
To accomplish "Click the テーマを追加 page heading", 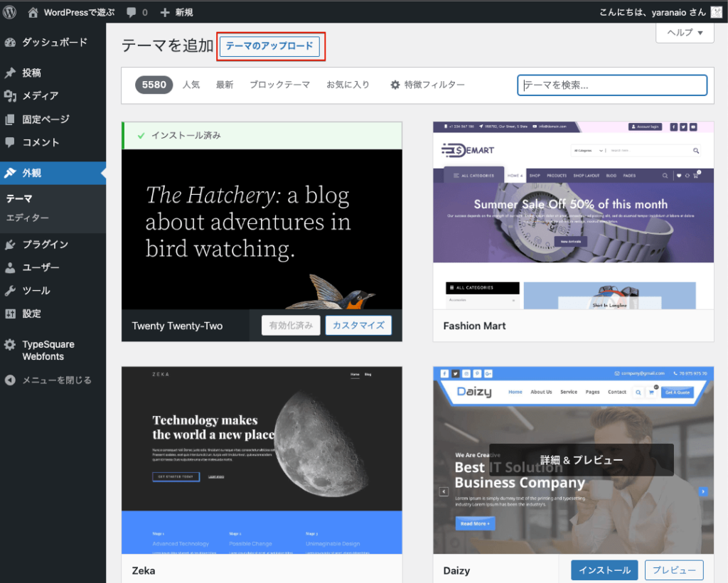I will 168,46.
